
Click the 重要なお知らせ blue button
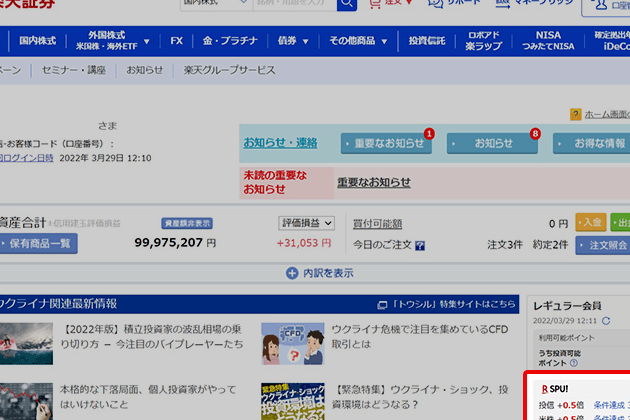(x=386, y=143)
